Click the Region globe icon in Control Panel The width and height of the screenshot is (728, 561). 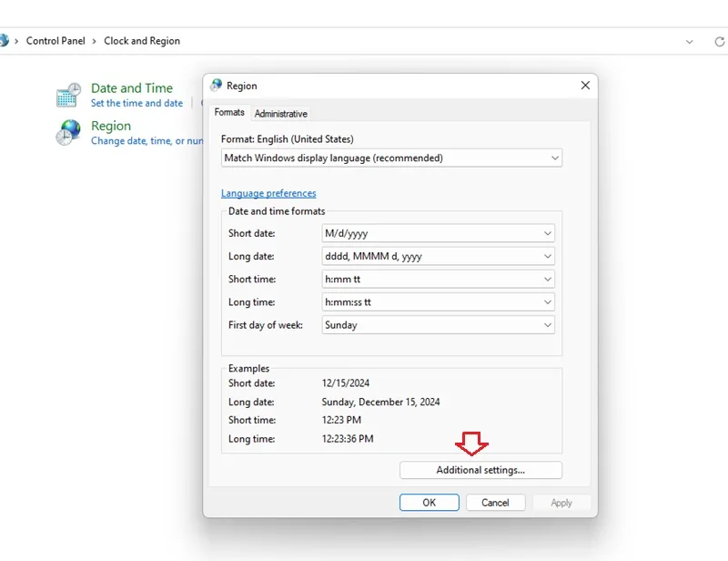click(x=68, y=132)
